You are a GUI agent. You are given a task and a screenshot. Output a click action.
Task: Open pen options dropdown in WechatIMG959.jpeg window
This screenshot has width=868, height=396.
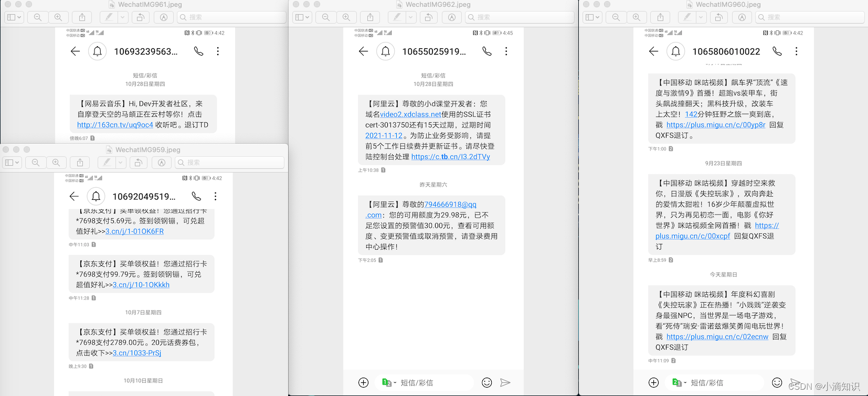coord(121,163)
